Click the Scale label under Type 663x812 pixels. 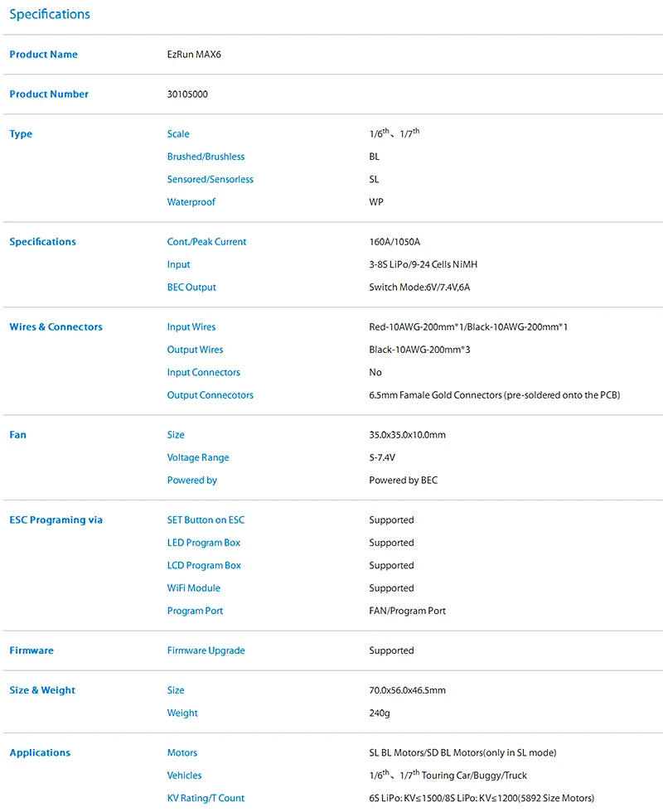click(178, 133)
